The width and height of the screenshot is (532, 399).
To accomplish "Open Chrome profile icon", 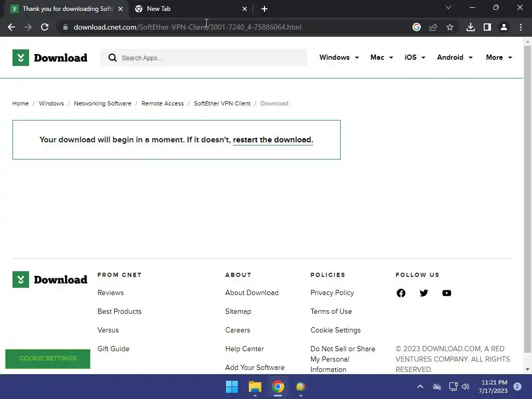I will tap(504, 27).
